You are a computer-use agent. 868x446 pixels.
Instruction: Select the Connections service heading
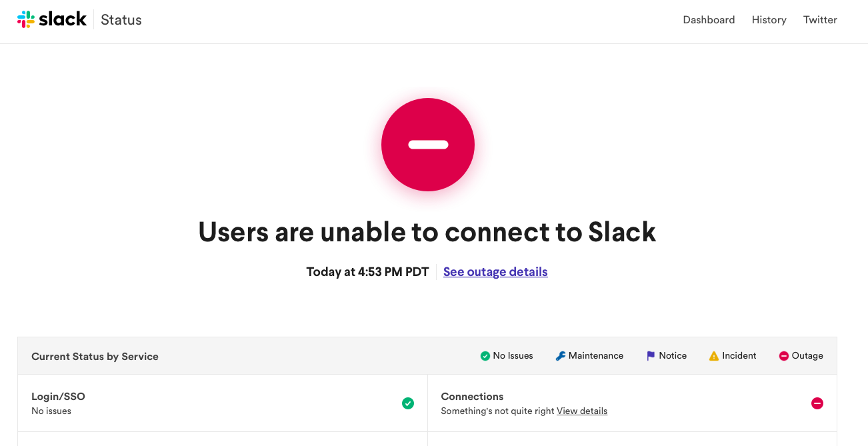[x=472, y=397]
